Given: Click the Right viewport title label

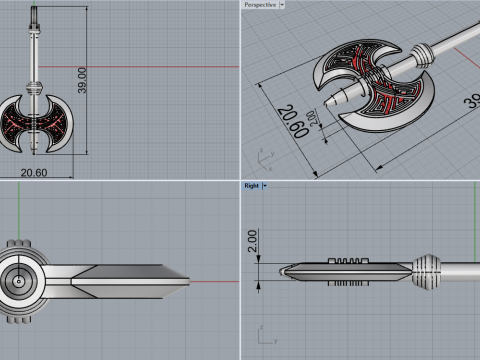Looking at the screenshot, I should pos(251,186).
